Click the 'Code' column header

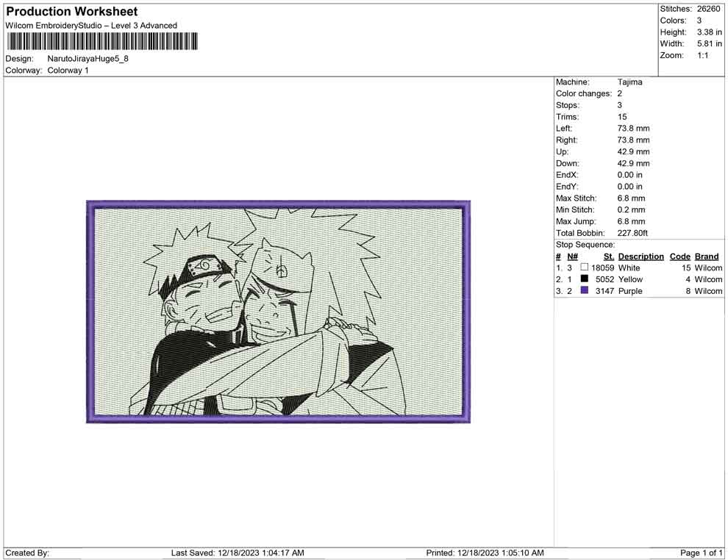click(680, 256)
